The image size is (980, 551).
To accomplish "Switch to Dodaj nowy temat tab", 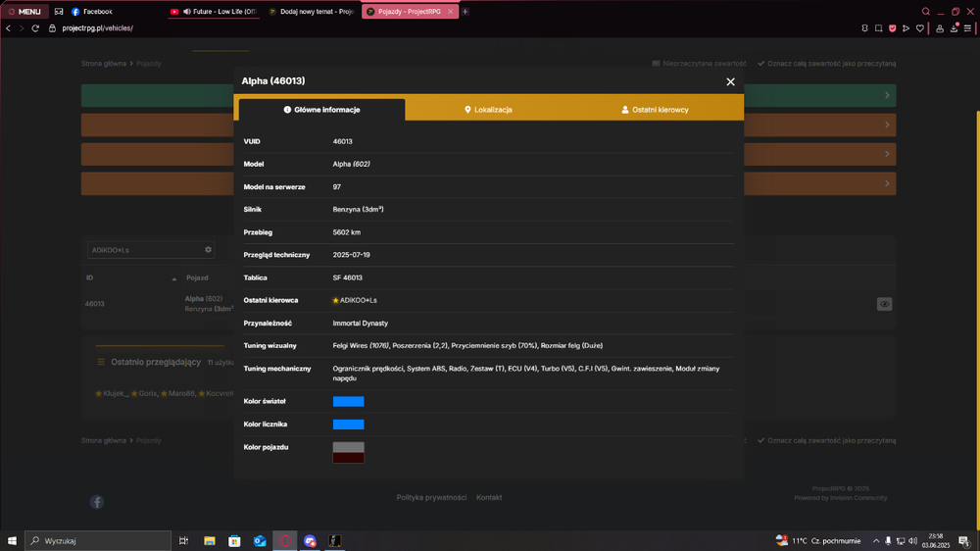I will 311,11.
